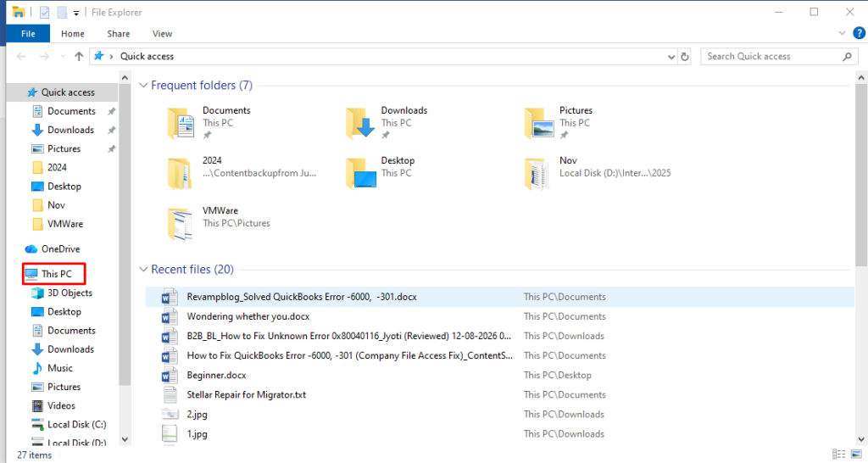Click the image thumbnail icon for 2.jpg
868x463 pixels.
[170, 415]
